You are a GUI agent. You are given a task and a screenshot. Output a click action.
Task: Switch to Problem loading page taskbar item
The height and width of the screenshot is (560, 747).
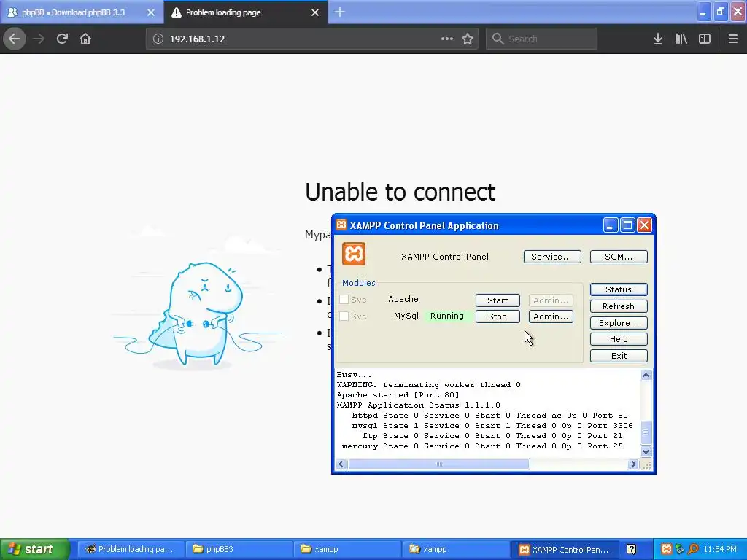click(x=130, y=550)
